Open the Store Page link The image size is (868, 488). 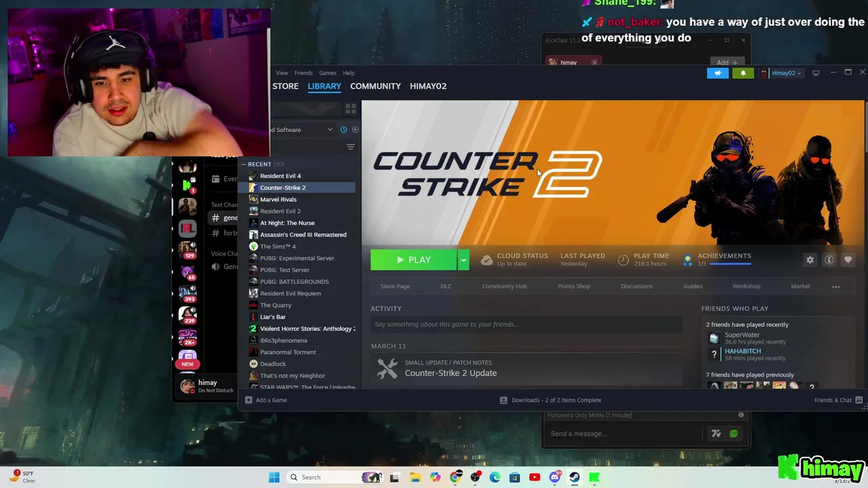click(395, 286)
